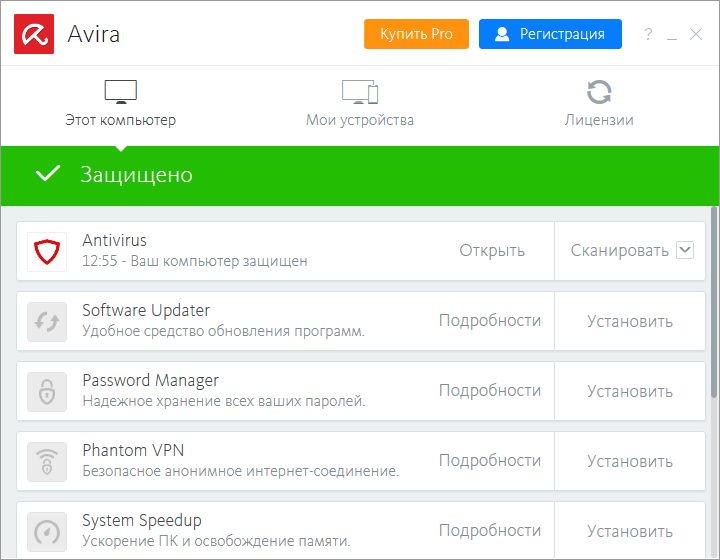This screenshot has width=720, height=560.
Task: Click the Password Manager lock icon
Action: pos(47,392)
